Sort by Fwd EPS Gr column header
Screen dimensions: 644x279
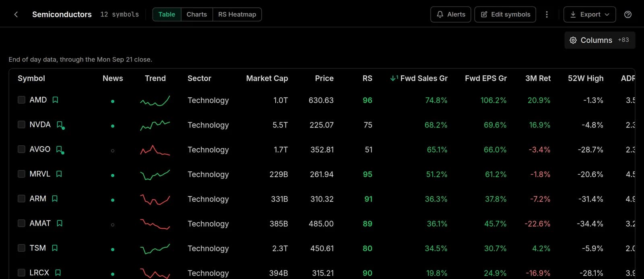point(486,78)
